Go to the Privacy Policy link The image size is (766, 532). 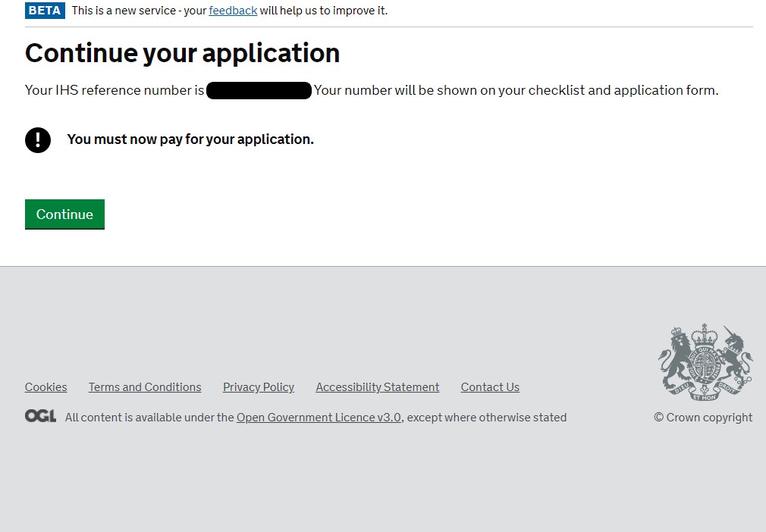(259, 387)
